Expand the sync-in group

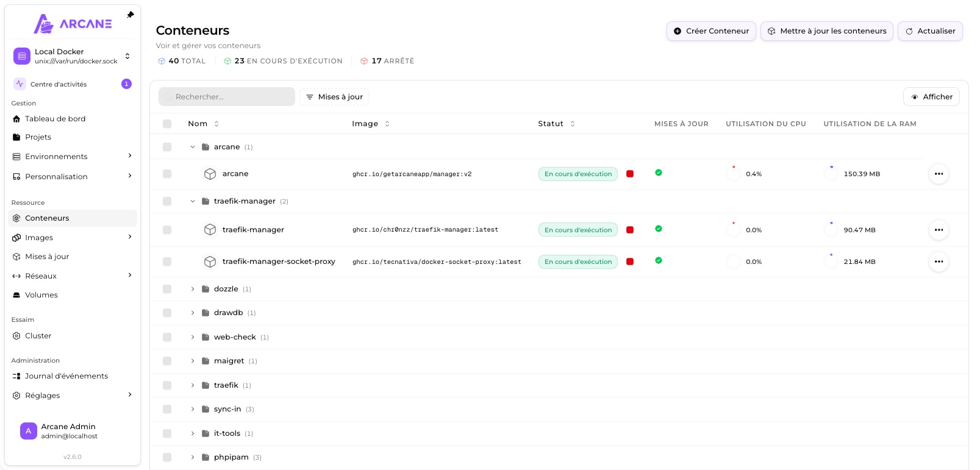193,409
